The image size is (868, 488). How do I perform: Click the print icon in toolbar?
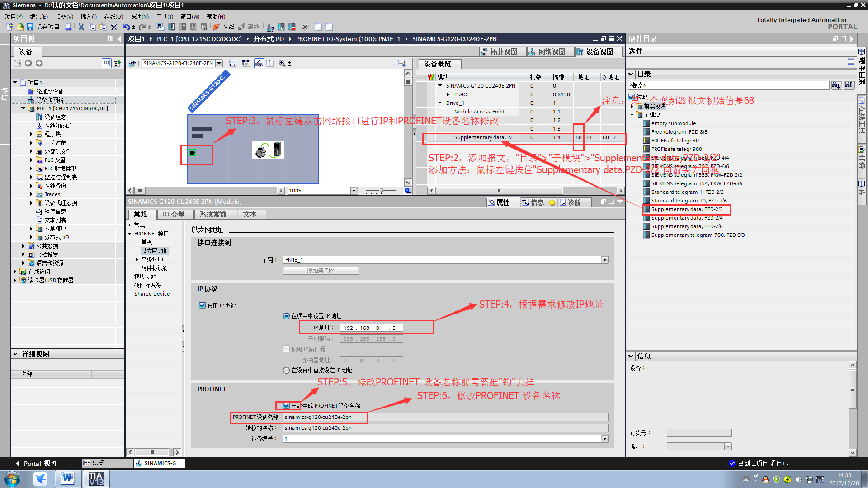(68, 27)
